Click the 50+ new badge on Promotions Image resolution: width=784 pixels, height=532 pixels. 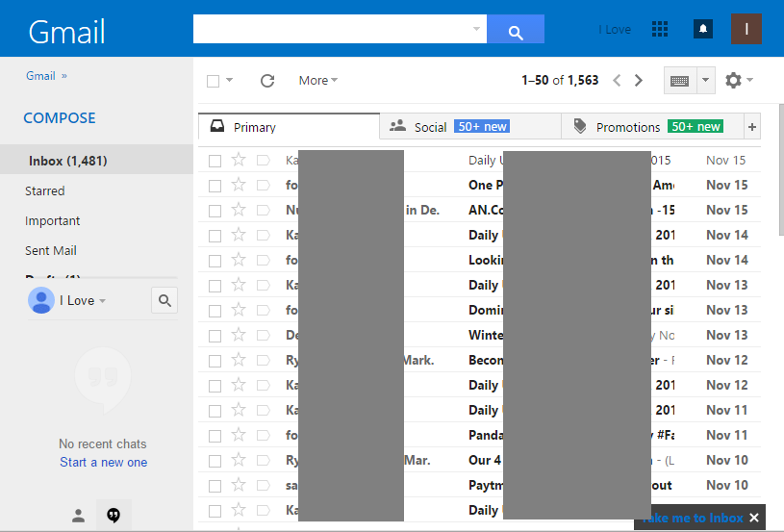click(x=695, y=126)
